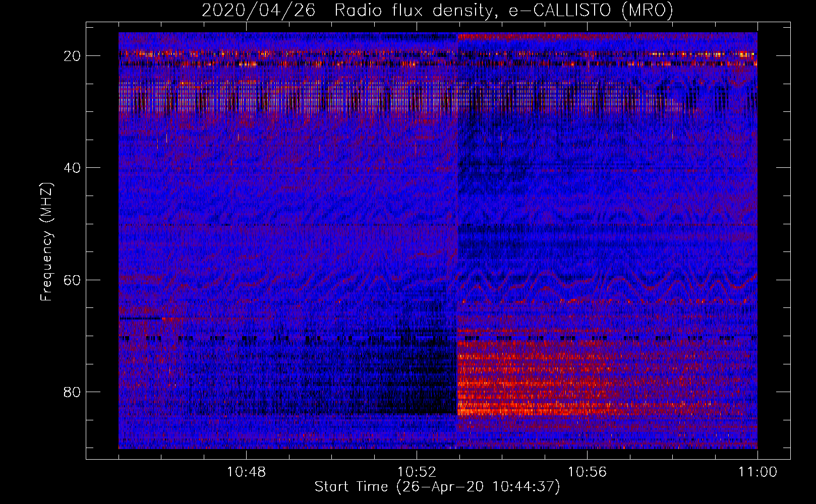Image resolution: width=816 pixels, height=504 pixels.
Task: Click the 20 MHz frequency tick label
Action: tap(73, 56)
